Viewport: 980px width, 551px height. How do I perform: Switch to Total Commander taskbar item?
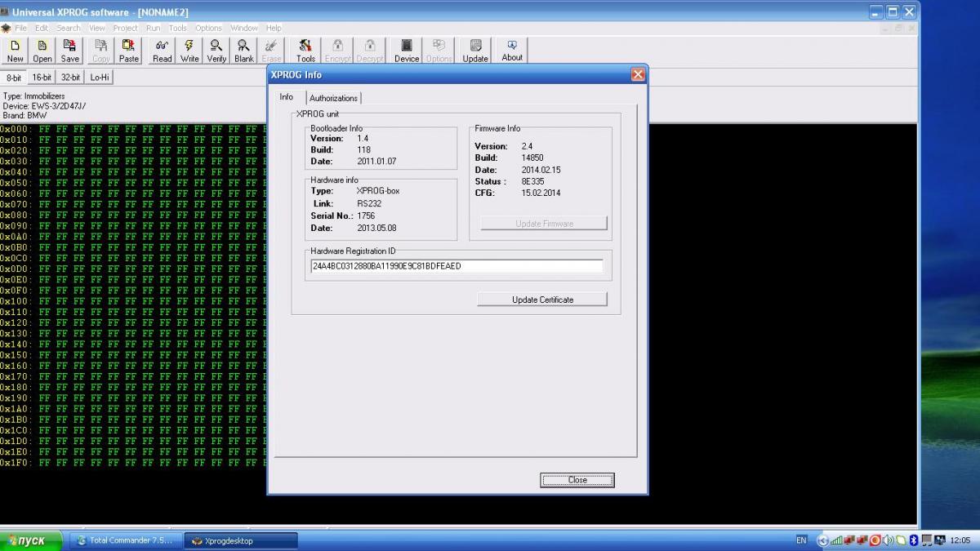point(124,540)
